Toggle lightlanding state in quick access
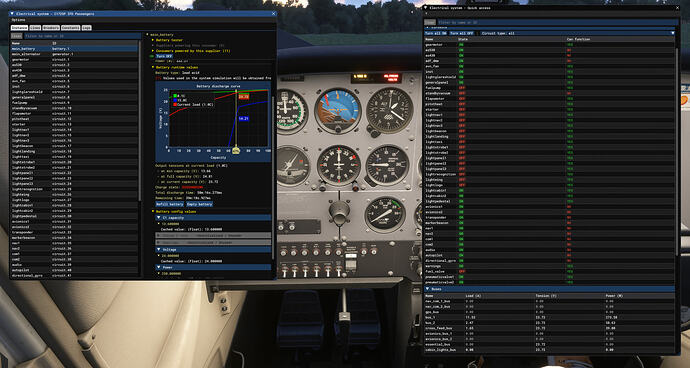This screenshot has width=690, height=368. 462,136
